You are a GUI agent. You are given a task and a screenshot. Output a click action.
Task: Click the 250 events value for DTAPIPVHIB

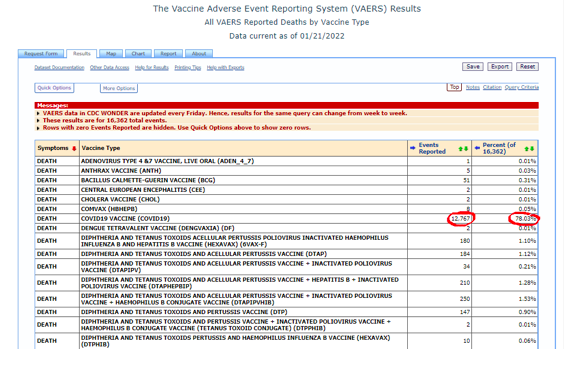[465, 299]
